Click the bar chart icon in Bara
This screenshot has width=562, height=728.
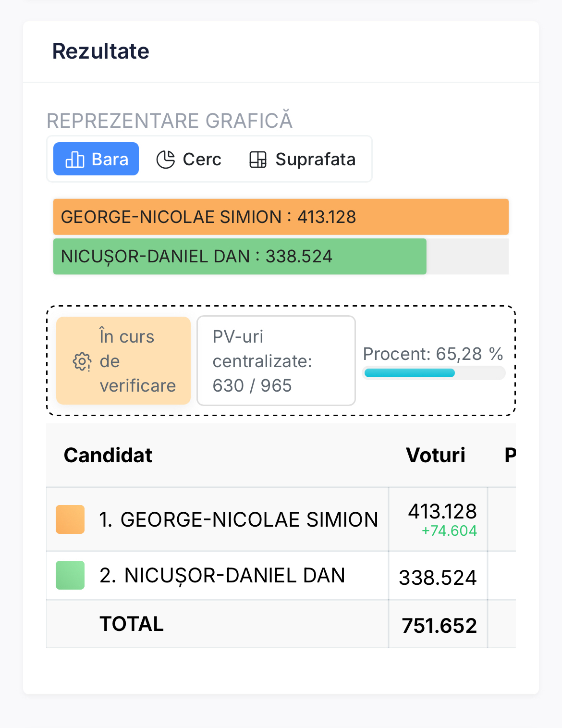[74, 160]
